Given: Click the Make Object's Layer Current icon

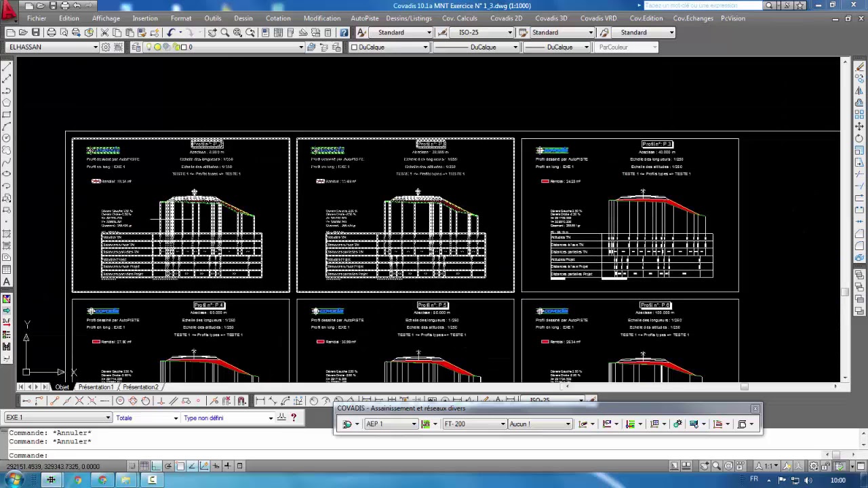Looking at the screenshot, I should [x=311, y=47].
